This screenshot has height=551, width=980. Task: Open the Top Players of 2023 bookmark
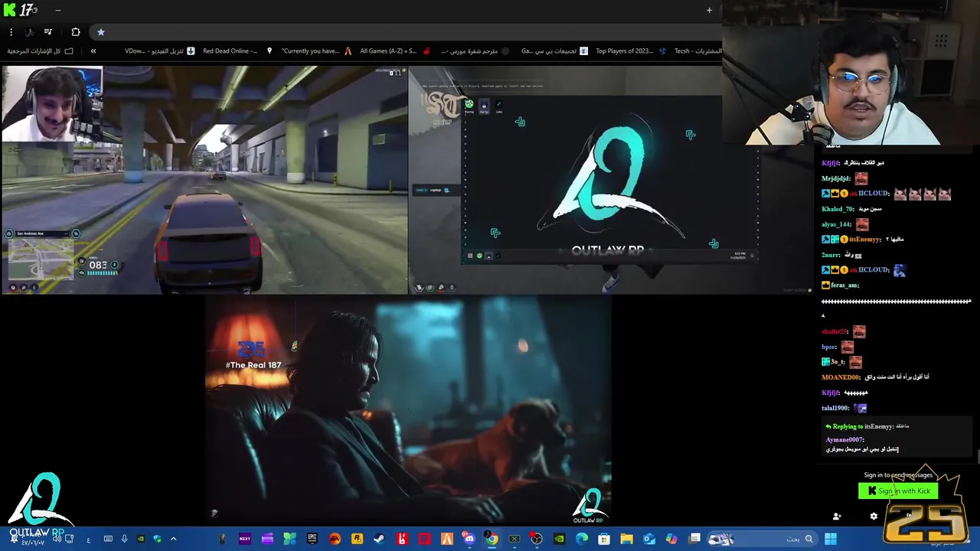(x=631, y=51)
